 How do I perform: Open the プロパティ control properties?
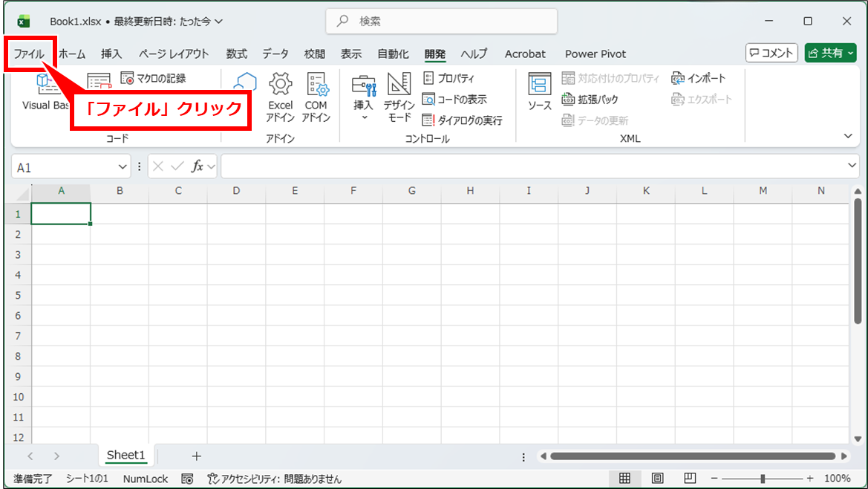click(448, 78)
